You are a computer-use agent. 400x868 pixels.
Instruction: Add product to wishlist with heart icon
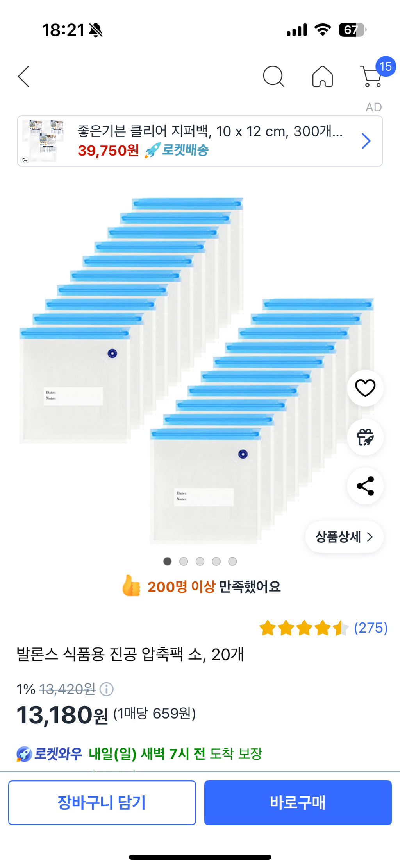(x=365, y=388)
